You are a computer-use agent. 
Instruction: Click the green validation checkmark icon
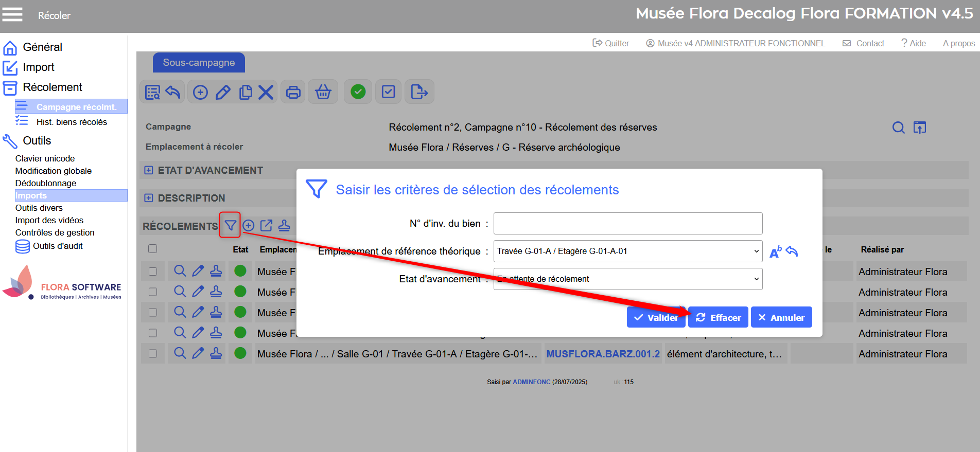point(358,92)
